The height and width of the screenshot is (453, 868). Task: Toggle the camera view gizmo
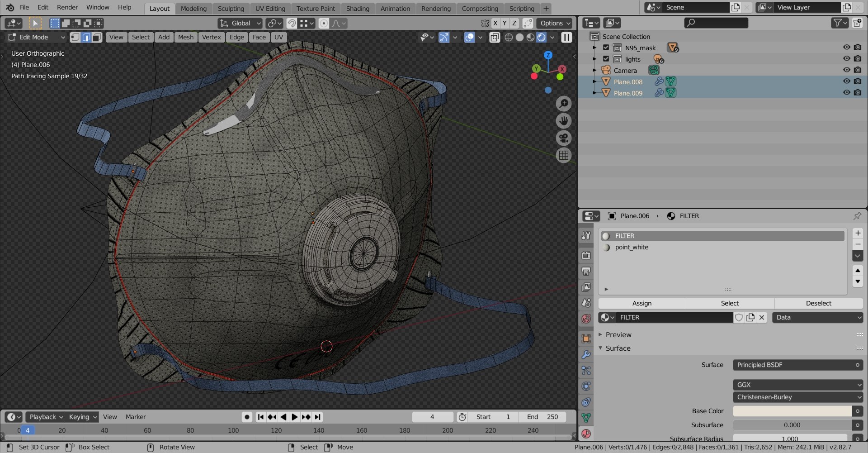pyautogui.click(x=564, y=138)
